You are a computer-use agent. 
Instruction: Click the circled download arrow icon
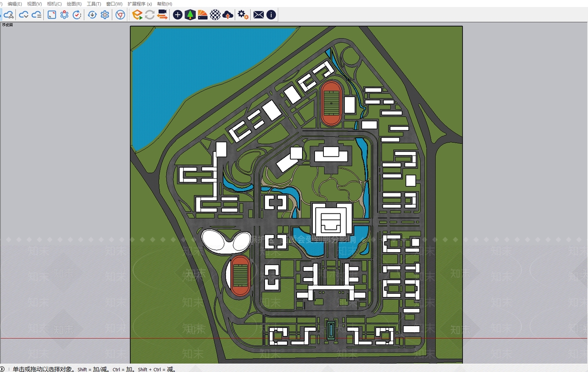[92, 15]
